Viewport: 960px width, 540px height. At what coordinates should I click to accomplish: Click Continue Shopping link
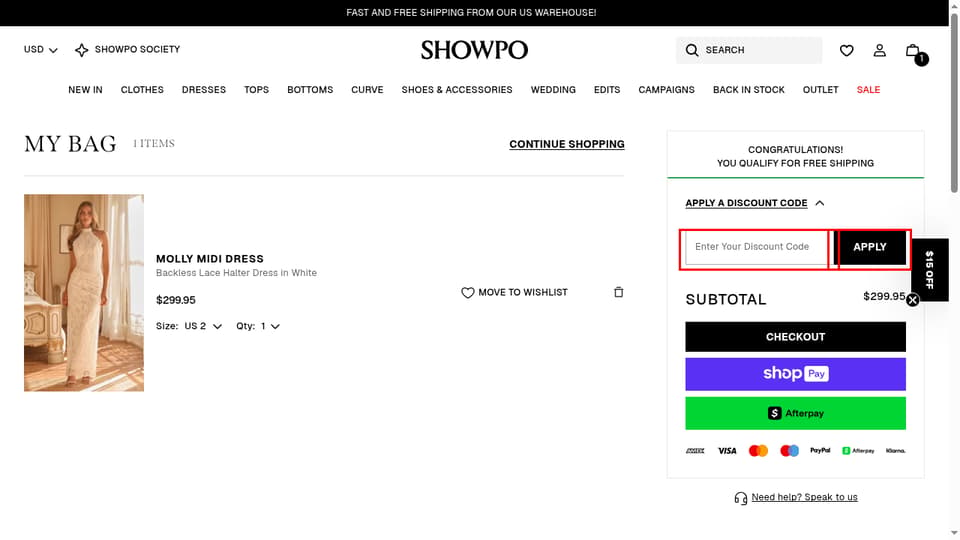pyautogui.click(x=567, y=144)
